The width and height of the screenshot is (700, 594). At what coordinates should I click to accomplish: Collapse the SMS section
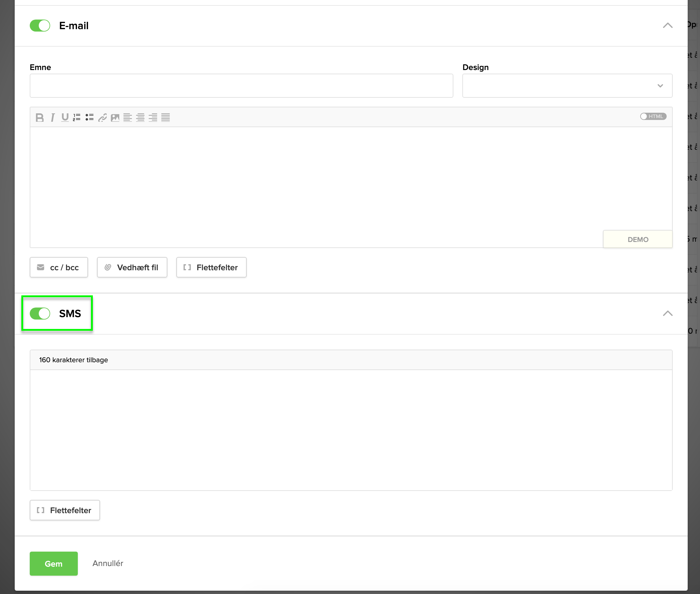pyautogui.click(x=667, y=314)
